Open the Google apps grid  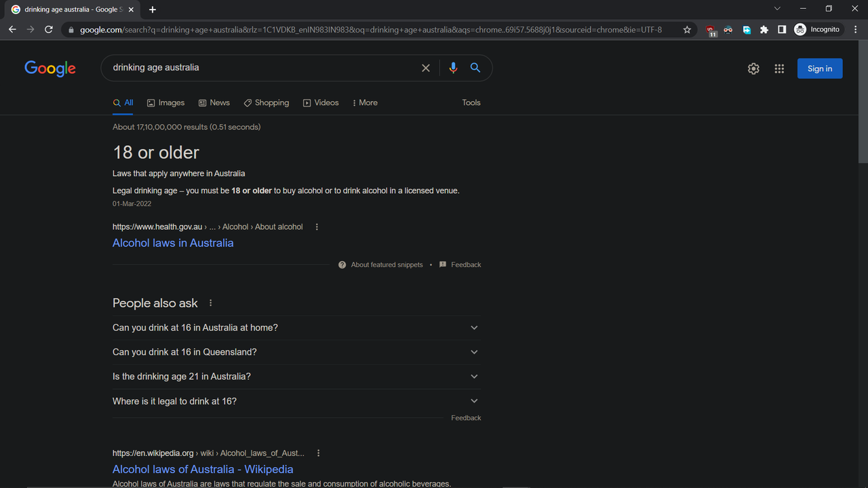pos(779,68)
